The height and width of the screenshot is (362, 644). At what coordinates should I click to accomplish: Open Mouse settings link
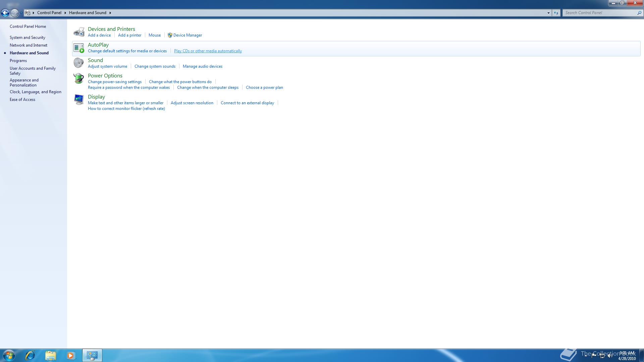155,35
